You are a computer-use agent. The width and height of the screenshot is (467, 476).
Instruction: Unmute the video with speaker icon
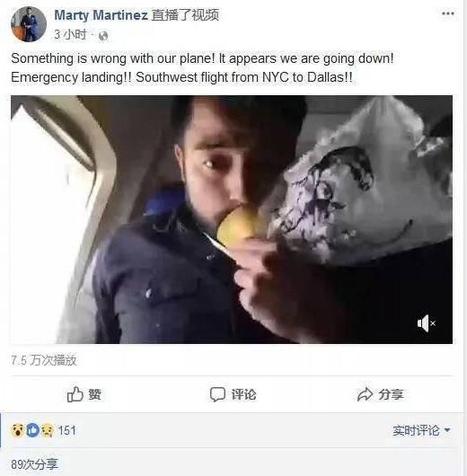427,323
